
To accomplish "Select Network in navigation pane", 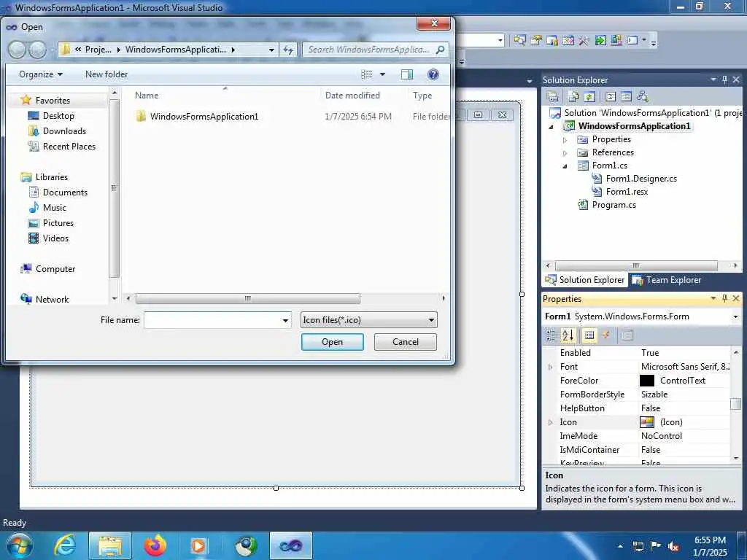I will [52, 299].
